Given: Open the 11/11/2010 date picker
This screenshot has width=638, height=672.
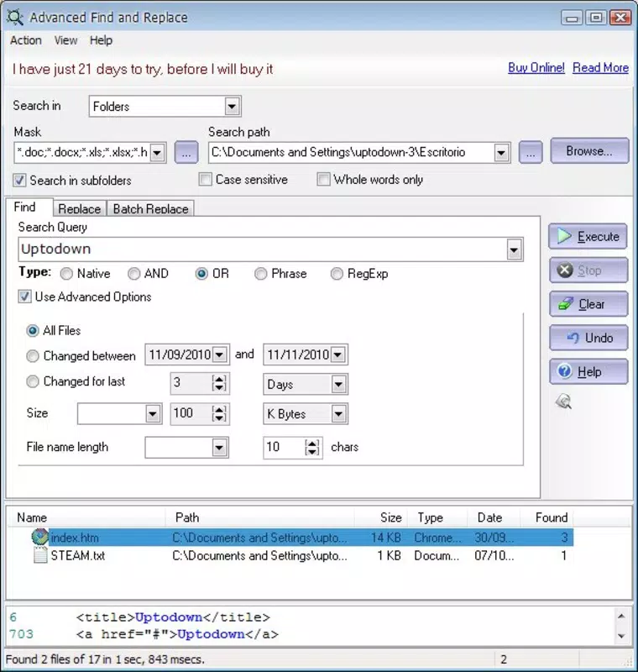Looking at the screenshot, I should point(337,354).
